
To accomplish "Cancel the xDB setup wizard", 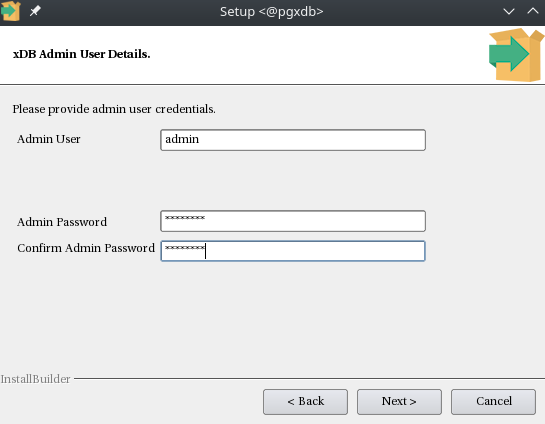I will (x=494, y=402).
